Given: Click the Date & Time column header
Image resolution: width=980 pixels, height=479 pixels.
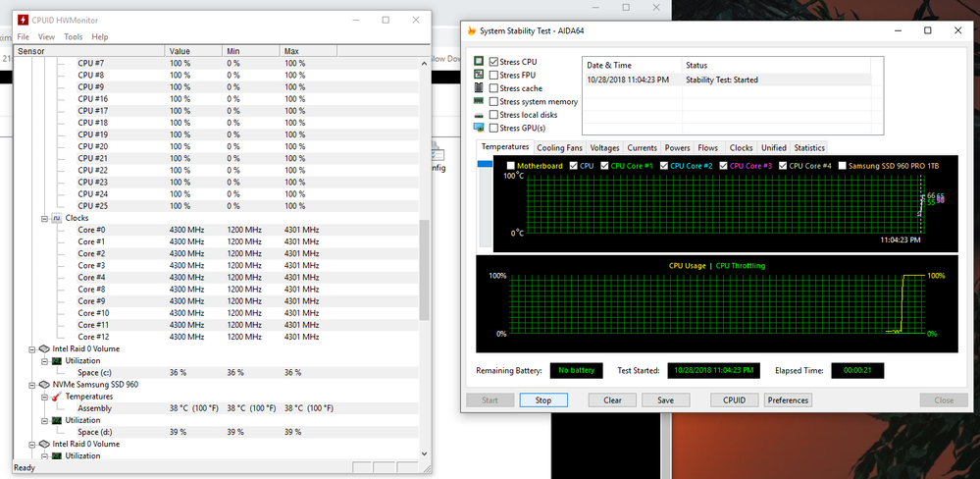Looking at the screenshot, I should coord(632,65).
